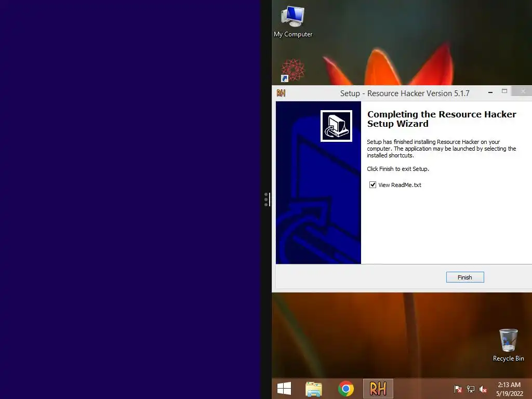Screen dimensions: 532x399
Task: Click the 'Click Finish to exit Setup' text
Action: click(398, 169)
